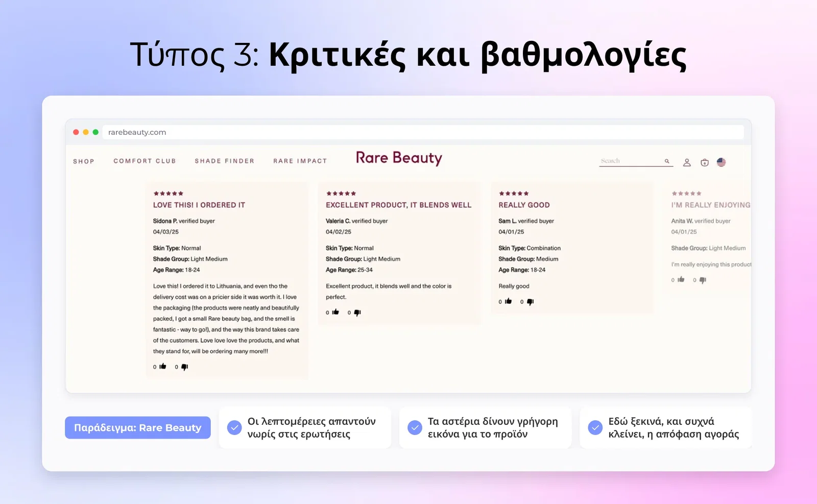Click the star rating on Valeria C.'s review
This screenshot has width=817, height=504.
(341, 194)
